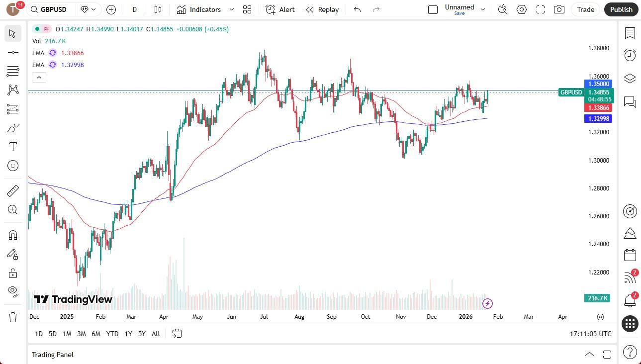Image resolution: width=641 pixels, height=364 pixels.
Task: Open the Trade button
Action: coord(585,9)
